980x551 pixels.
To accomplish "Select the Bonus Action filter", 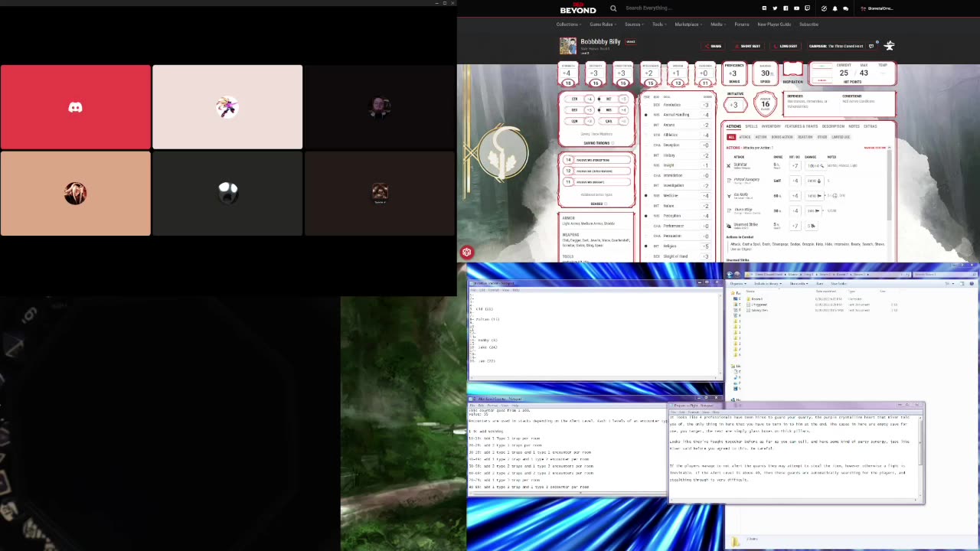I will (782, 137).
